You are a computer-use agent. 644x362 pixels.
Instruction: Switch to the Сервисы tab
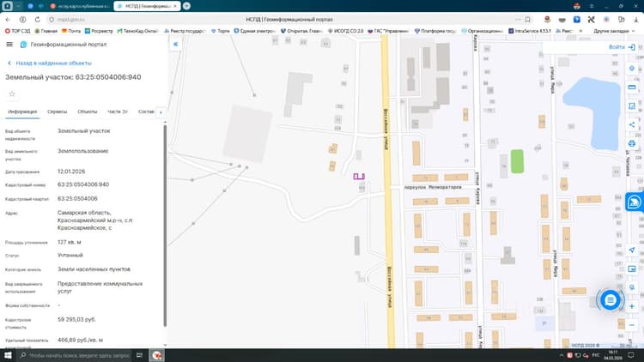pyautogui.click(x=57, y=112)
